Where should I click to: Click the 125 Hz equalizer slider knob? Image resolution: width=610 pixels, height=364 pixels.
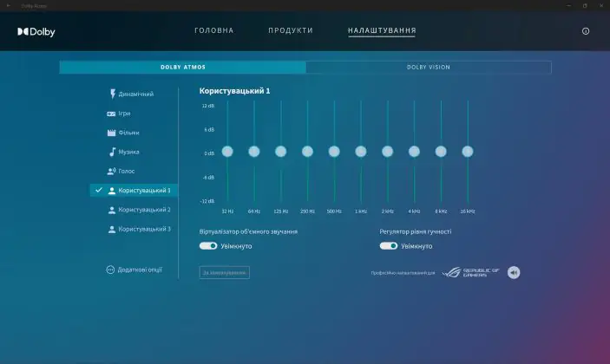[x=281, y=152]
